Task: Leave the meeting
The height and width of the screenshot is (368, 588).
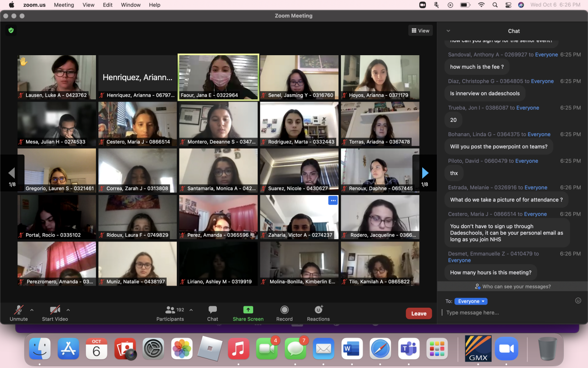Action: pos(419,314)
